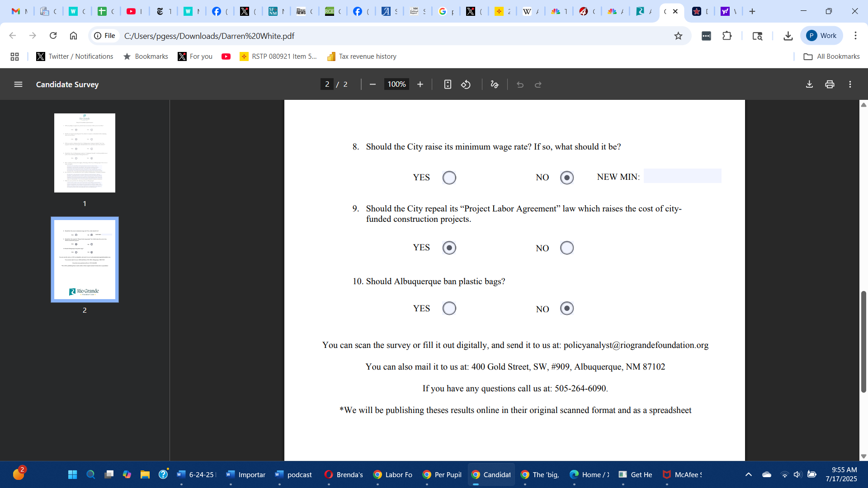
Task: Rotate the PDF counterclockwise
Action: tap(466, 84)
